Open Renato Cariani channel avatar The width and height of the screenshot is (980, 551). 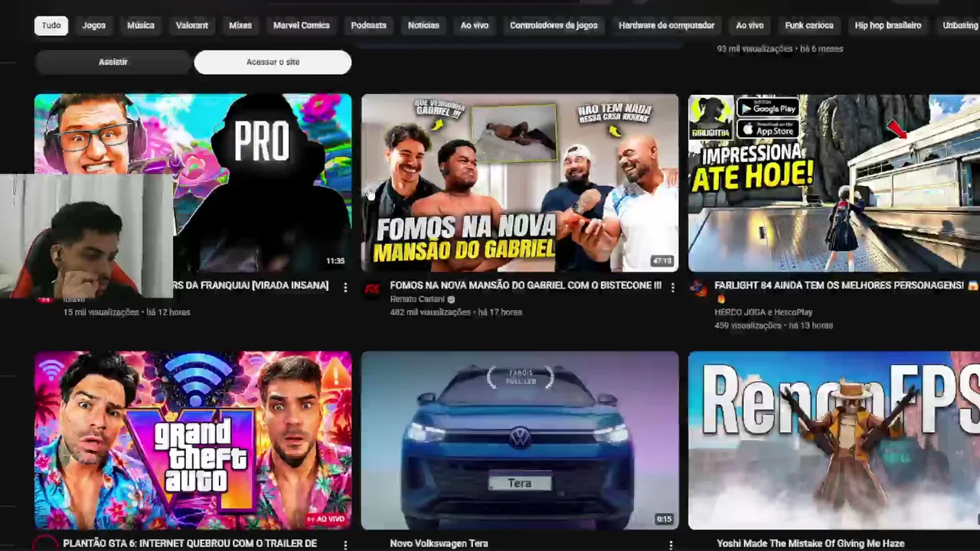click(x=372, y=289)
